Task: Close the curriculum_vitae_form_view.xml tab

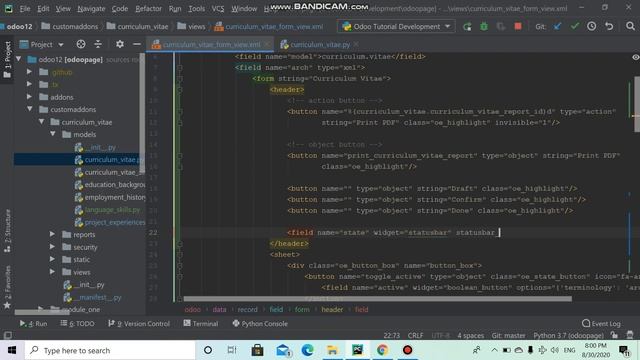Action: pyautogui.click(x=267, y=44)
